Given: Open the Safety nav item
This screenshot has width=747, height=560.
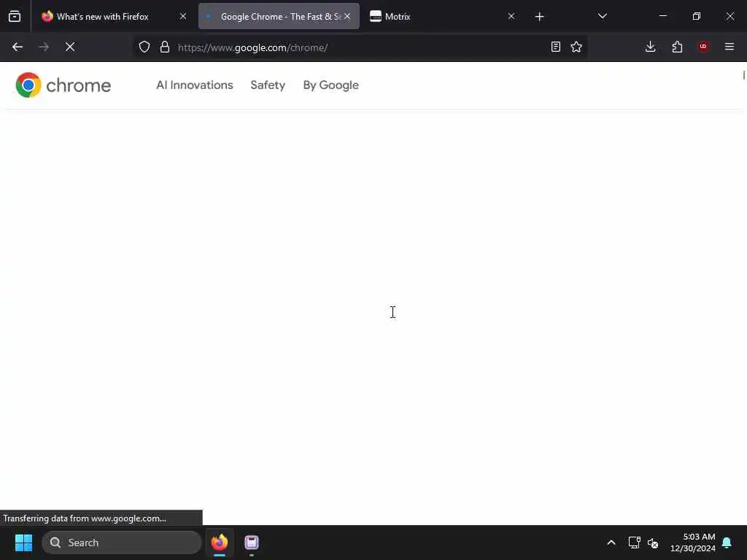Looking at the screenshot, I should pyautogui.click(x=268, y=85).
